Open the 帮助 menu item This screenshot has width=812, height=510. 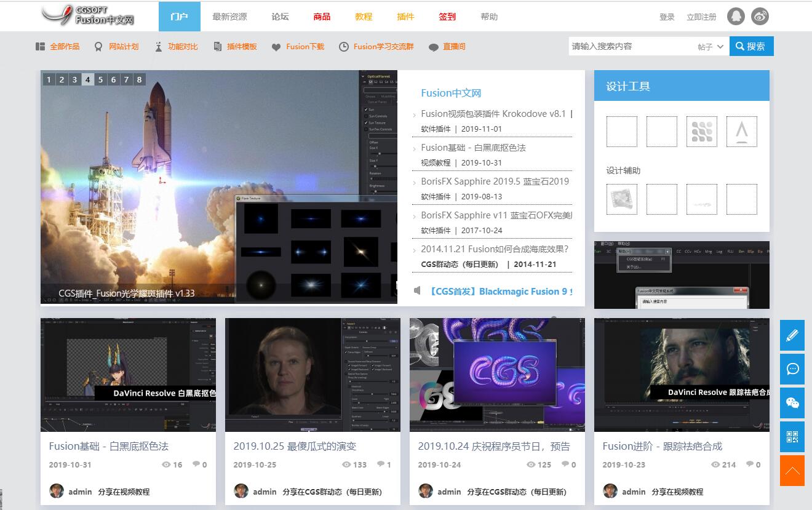pos(489,17)
